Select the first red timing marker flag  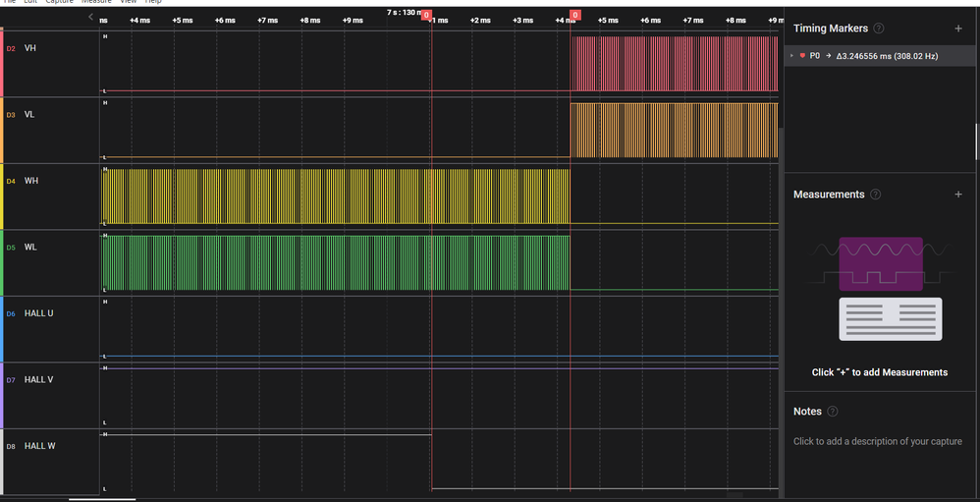[x=427, y=16]
